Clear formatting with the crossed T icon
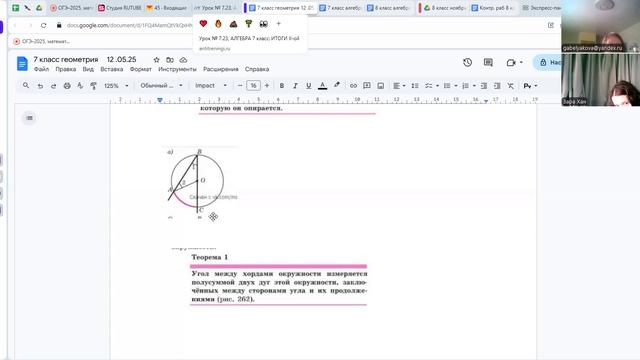 tap(511, 86)
